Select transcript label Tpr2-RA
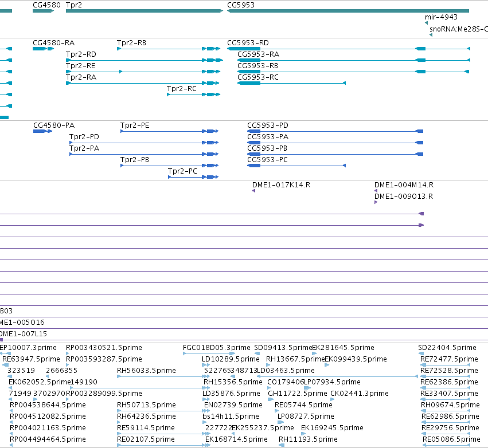The height and width of the screenshot is (448, 488). click(81, 77)
